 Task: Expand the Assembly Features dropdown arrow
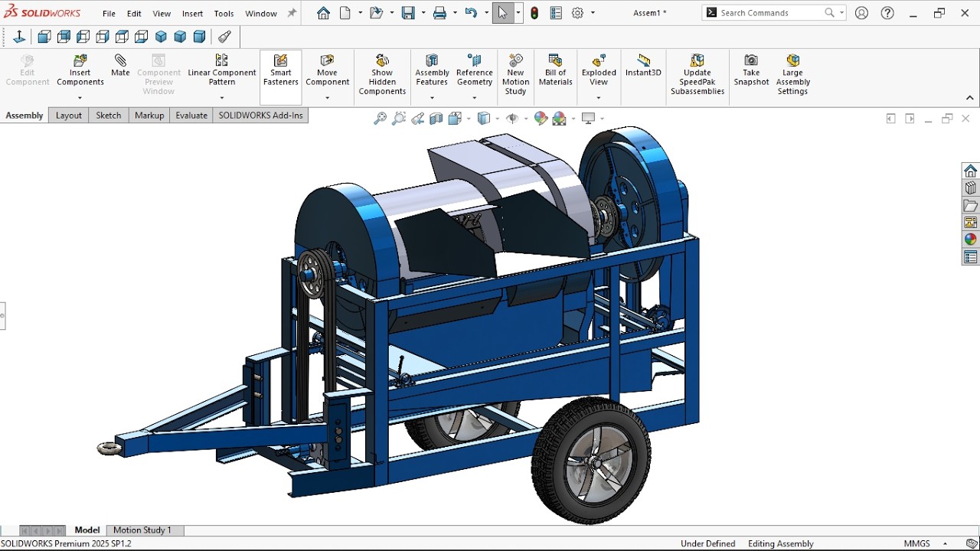tap(432, 98)
